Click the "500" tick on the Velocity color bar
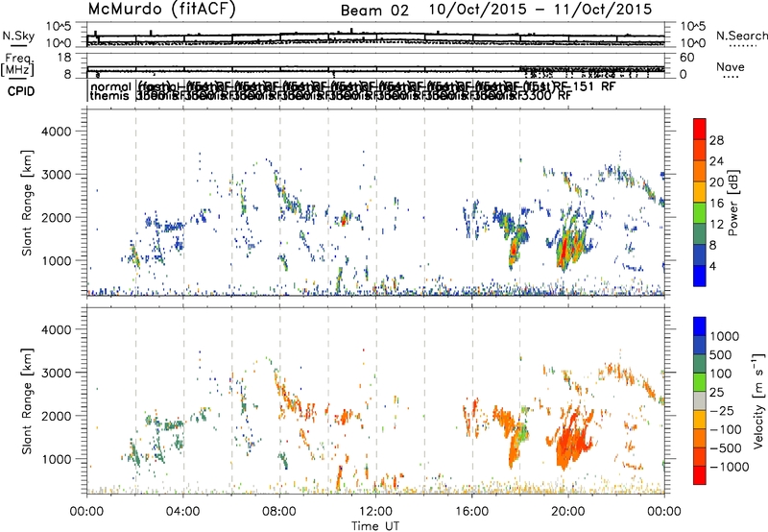The image size is (768, 532). click(721, 354)
